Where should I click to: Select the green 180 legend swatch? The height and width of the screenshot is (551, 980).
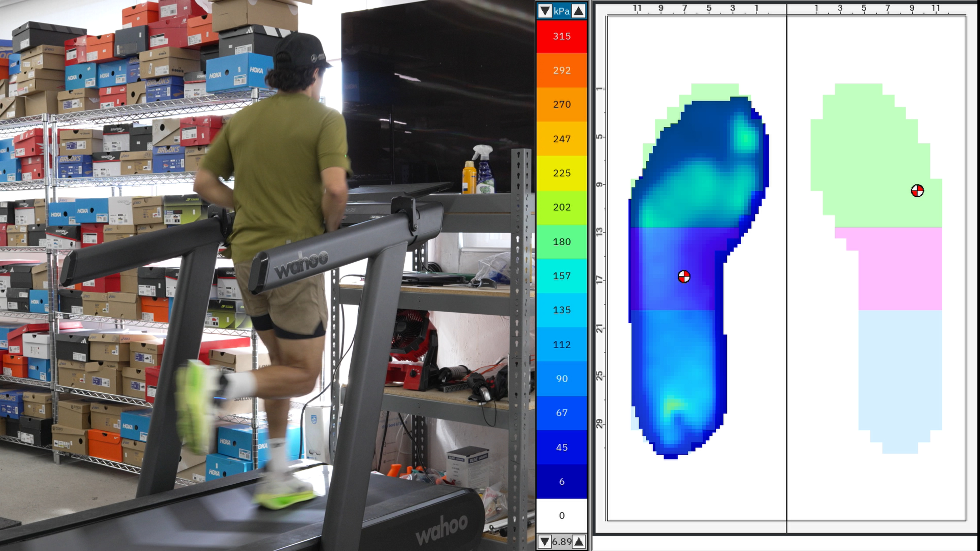[x=561, y=242]
